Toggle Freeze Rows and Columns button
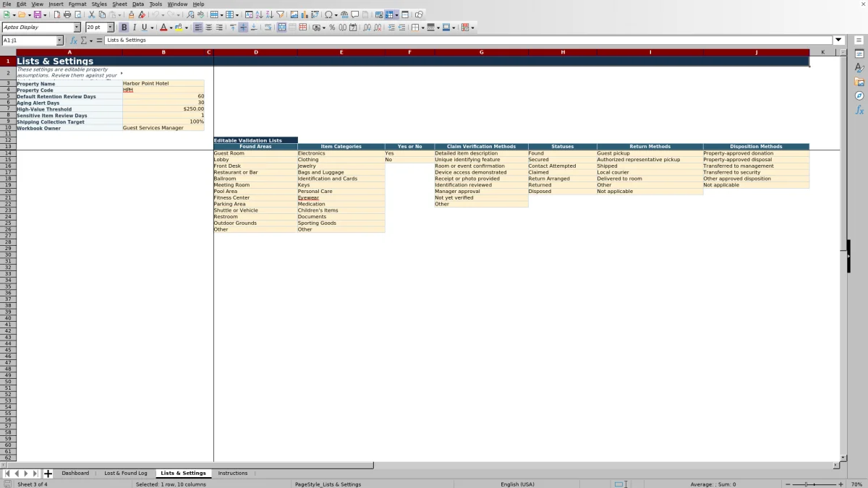Viewport: 868px width, 488px height. click(x=390, y=14)
